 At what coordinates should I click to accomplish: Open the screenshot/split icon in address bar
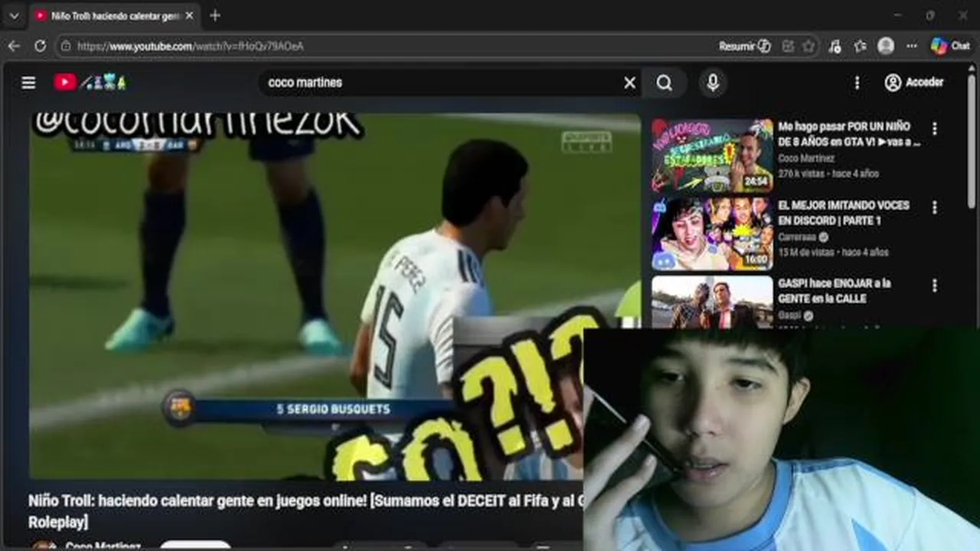coord(788,46)
